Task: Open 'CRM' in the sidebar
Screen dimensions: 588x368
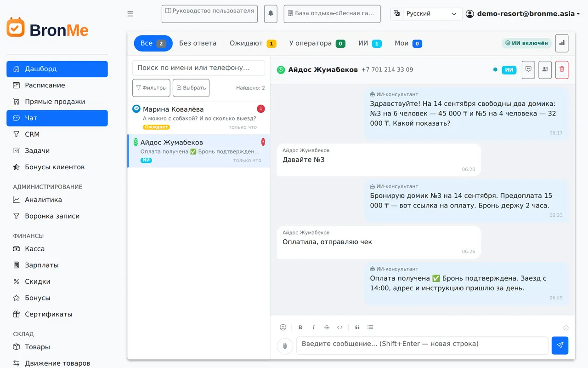Action: tap(57, 134)
